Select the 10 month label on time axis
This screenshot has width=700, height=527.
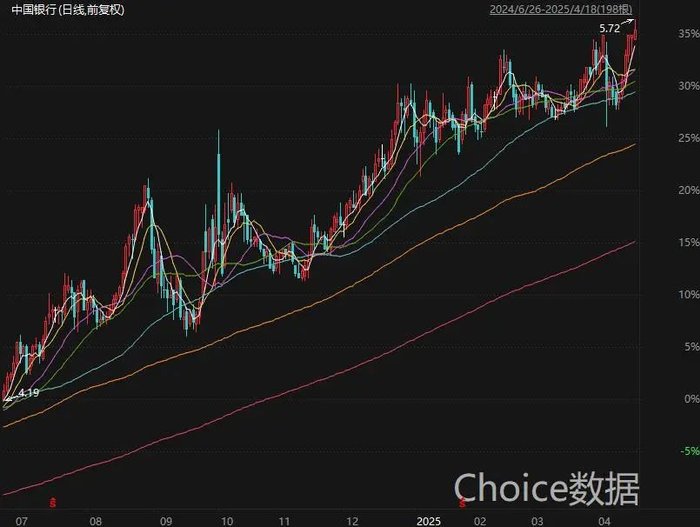[x=227, y=521]
